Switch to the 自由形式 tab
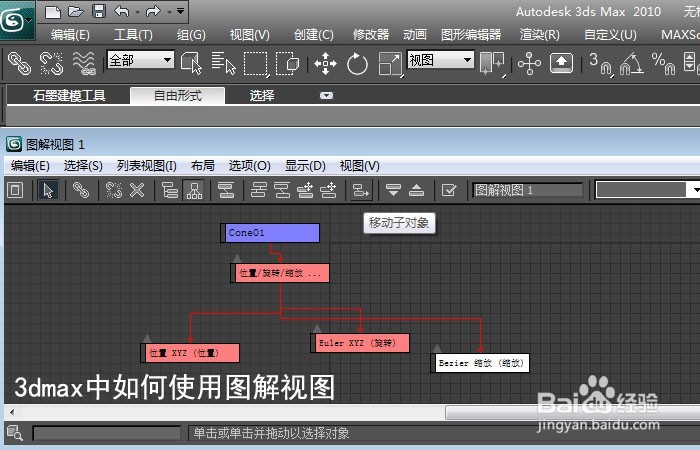Screen dimensions: 700x450 (178, 96)
